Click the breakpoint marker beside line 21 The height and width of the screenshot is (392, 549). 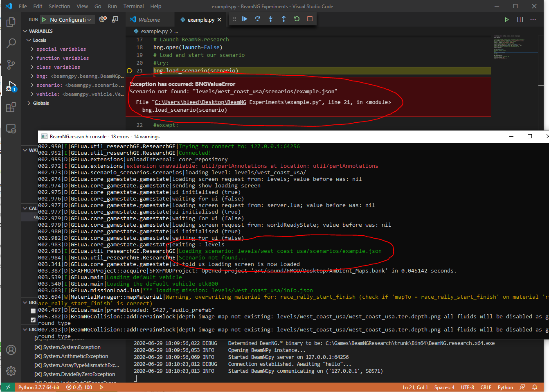coord(130,70)
